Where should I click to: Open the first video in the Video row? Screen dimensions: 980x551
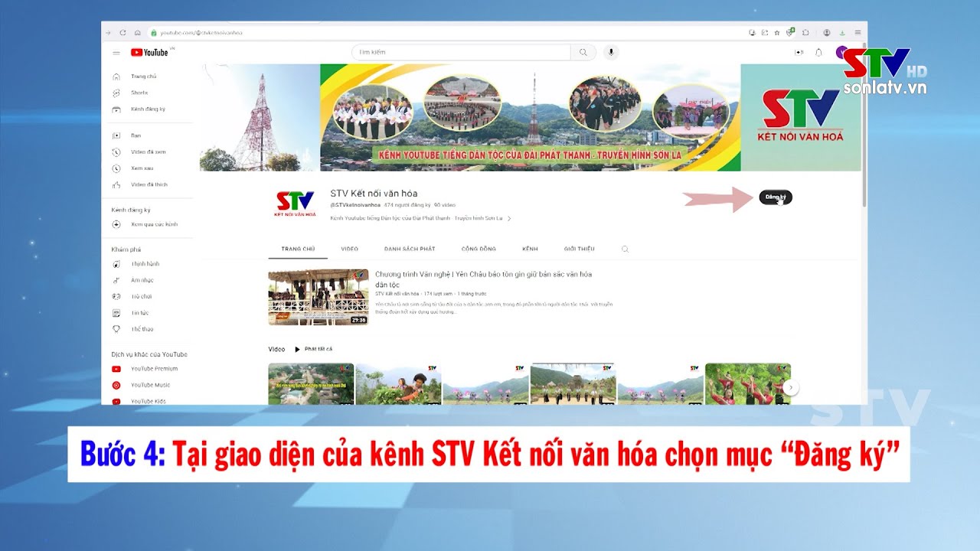point(311,384)
